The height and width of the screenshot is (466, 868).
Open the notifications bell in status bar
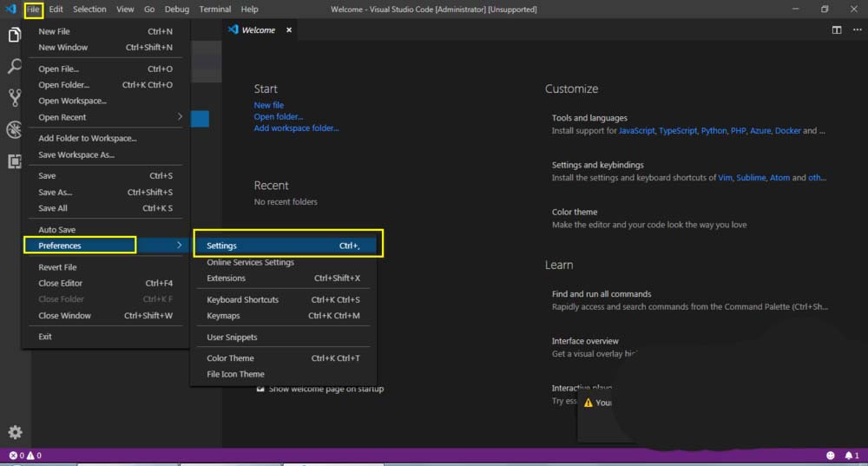point(850,456)
